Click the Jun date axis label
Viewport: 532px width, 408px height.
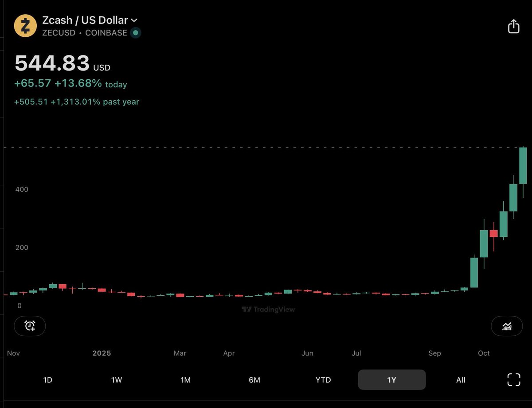(x=307, y=353)
